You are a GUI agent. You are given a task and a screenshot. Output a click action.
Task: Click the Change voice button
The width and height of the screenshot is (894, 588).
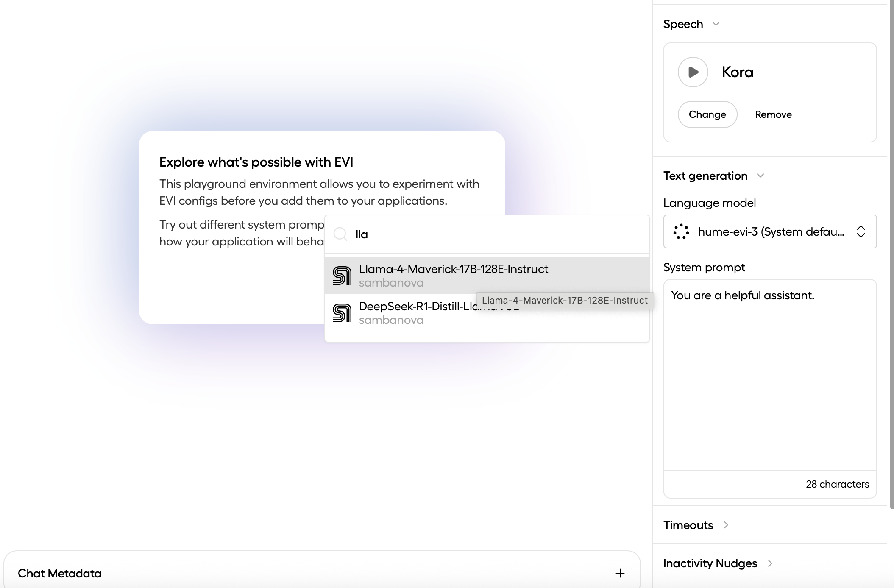point(707,114)
